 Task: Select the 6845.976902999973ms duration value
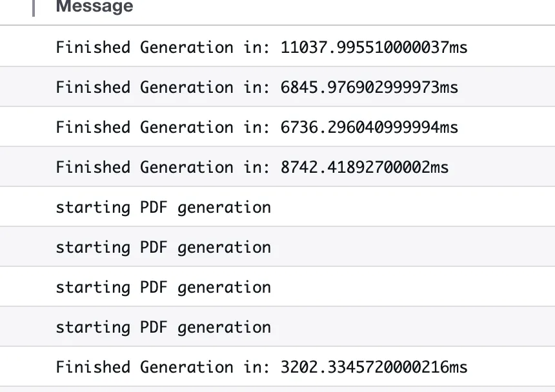click(369, 87)
